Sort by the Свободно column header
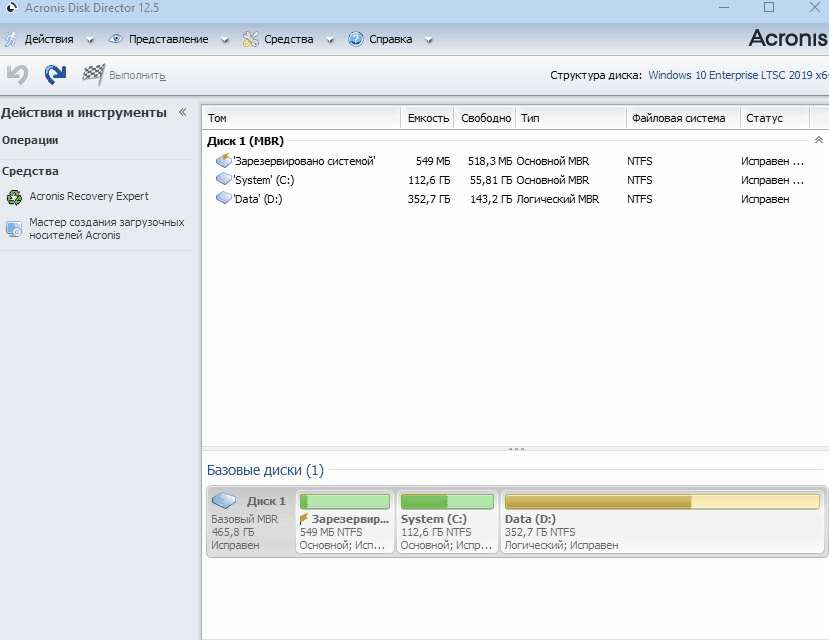The width and height of the screenshot is (829, 640). pos(485,118)
